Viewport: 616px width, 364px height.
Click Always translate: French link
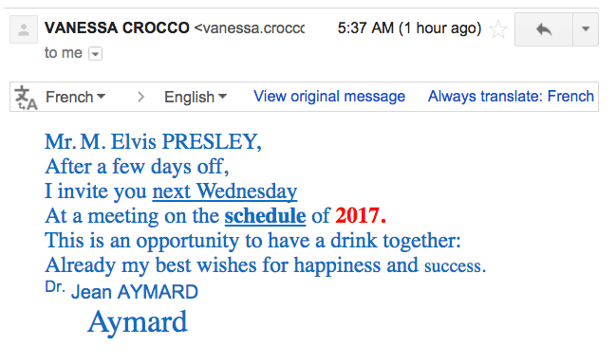[511, 96]
